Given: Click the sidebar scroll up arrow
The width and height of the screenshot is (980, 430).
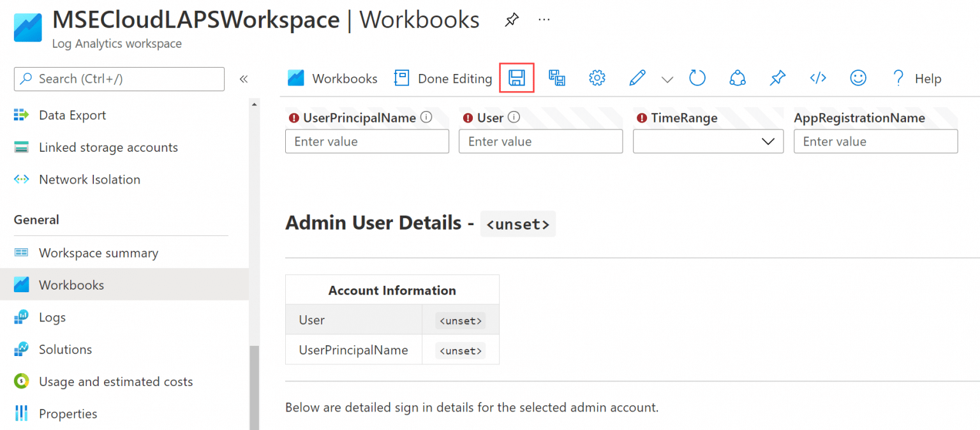Looking at the screenshot, I should 254,103.
